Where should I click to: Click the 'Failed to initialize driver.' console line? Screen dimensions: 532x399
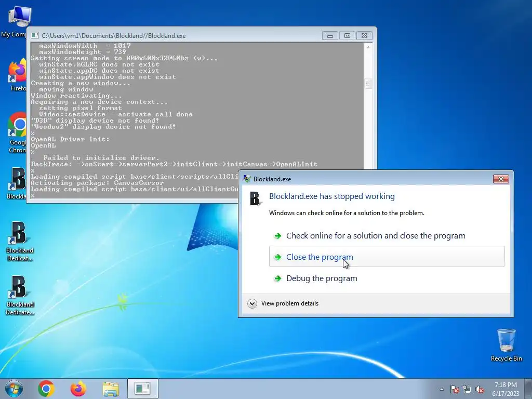point(101,158)
